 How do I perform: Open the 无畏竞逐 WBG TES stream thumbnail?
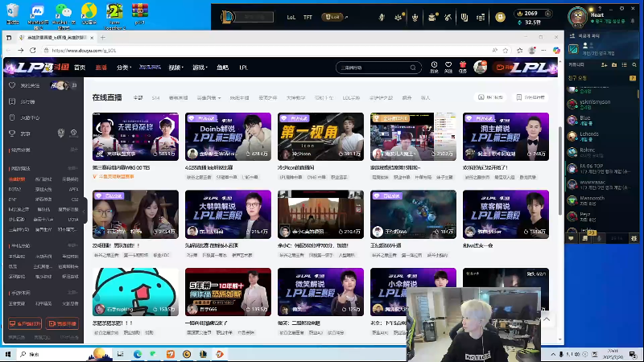pyautogui.click(x=135, y=137)
